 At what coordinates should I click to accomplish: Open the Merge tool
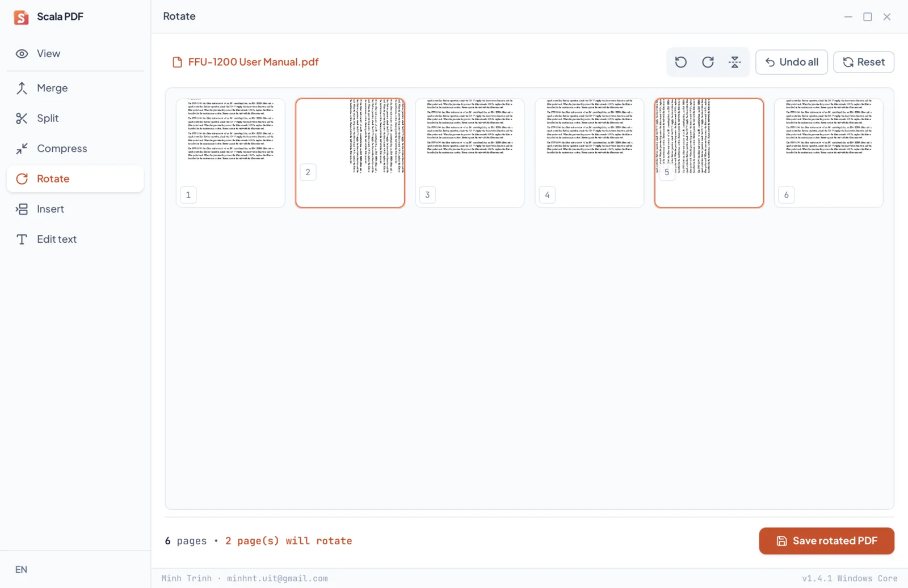[x=75, y=88]
